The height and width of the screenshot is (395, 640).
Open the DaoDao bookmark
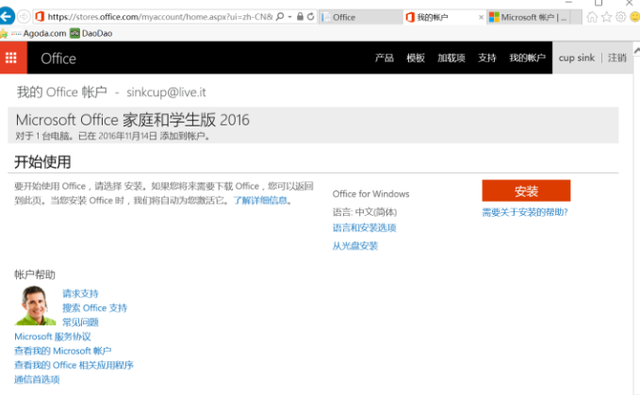click(91, 33)
